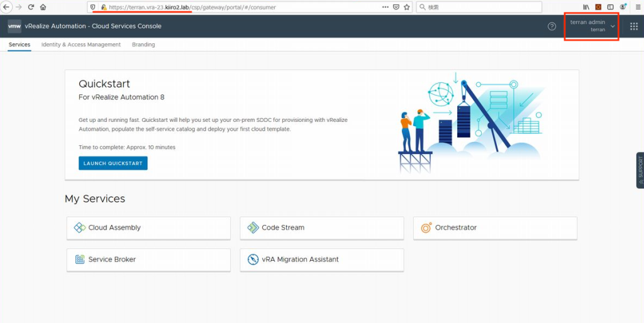This screenshot has width=644, height=323.
Task: Open Identity & Access Management tab
Action: point(81,45)
